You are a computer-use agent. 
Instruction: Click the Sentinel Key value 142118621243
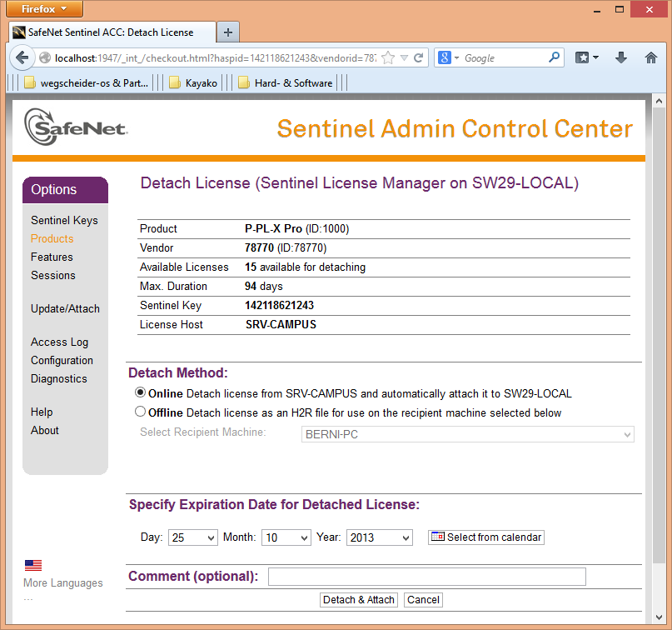point(280,305)
